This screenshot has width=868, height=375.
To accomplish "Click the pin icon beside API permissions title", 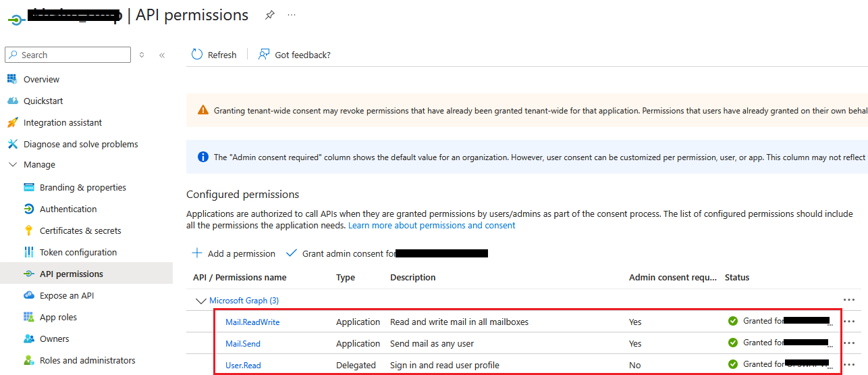I will 270,15.
